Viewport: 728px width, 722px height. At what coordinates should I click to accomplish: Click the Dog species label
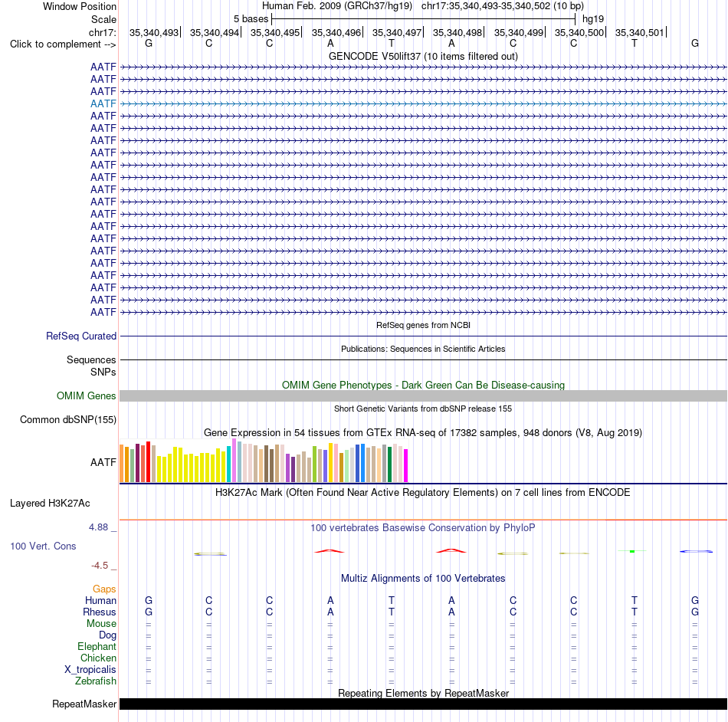click(x=107, y=635)
